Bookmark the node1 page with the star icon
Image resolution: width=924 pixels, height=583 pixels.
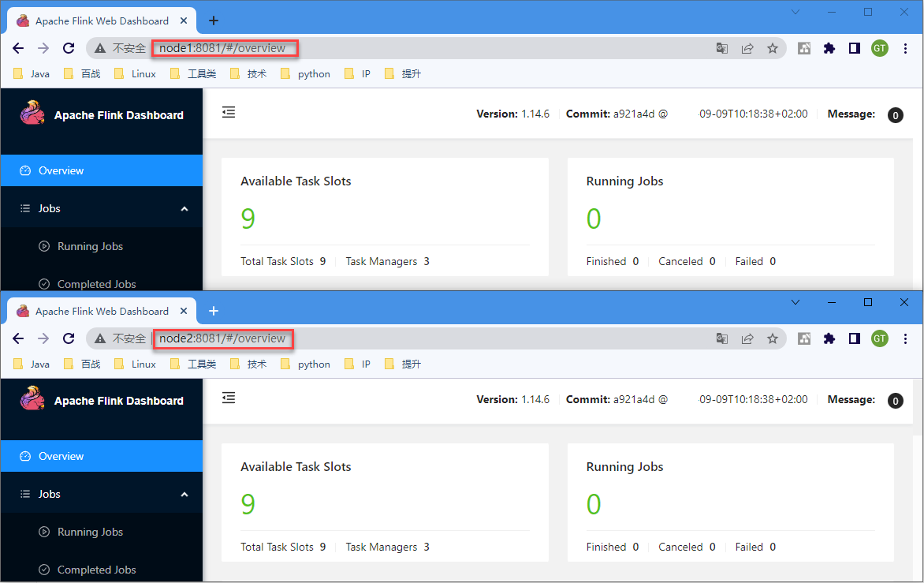(773, 48)
